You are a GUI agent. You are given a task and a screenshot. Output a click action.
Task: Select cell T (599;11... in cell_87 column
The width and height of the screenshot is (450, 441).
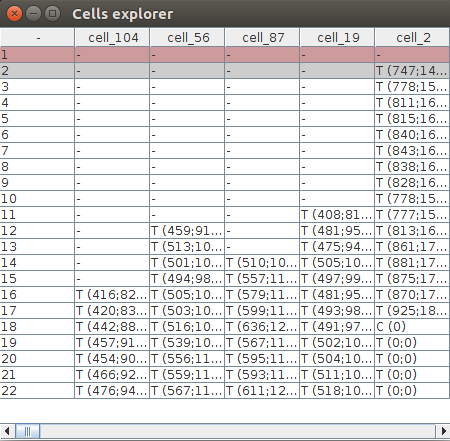(262, 311)
